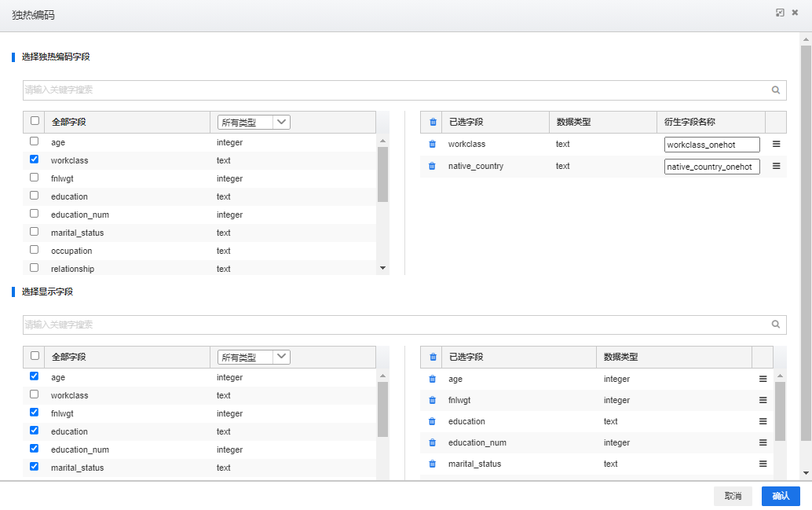Click relationship row text in encoding list

pyautogui.click(x=72, y=269)
